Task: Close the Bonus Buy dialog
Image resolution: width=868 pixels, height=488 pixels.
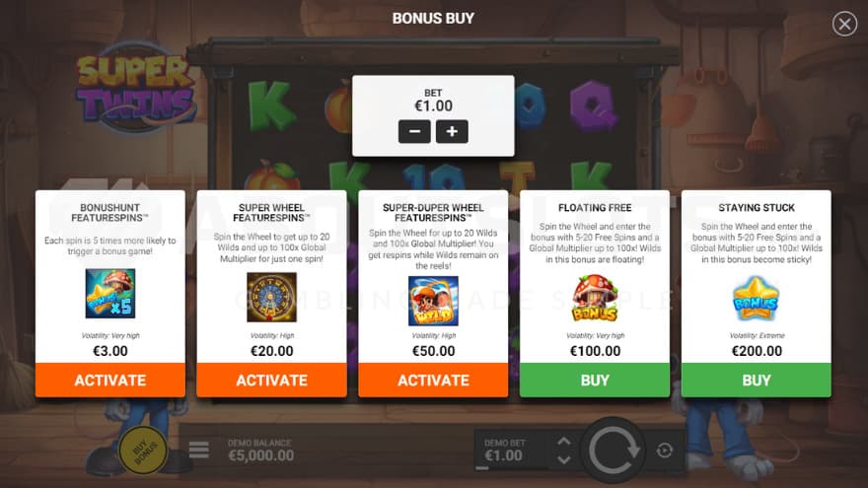Action: [844, 24]
